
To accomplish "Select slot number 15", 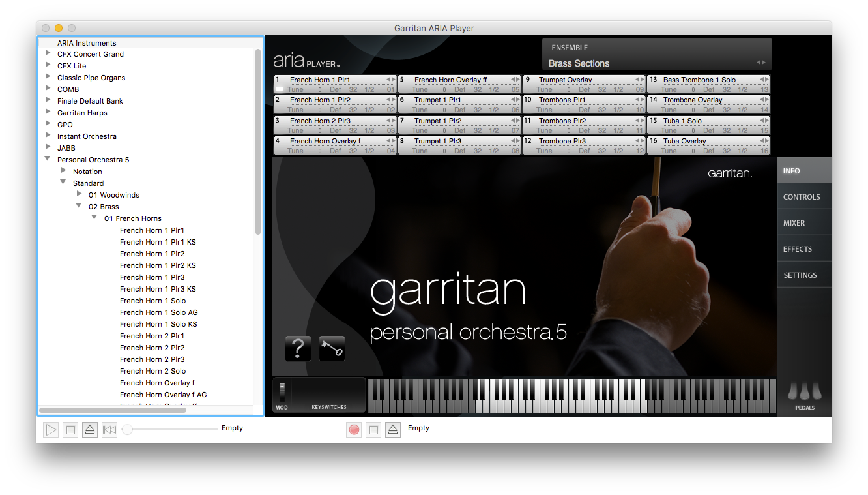I will [653, 121].
